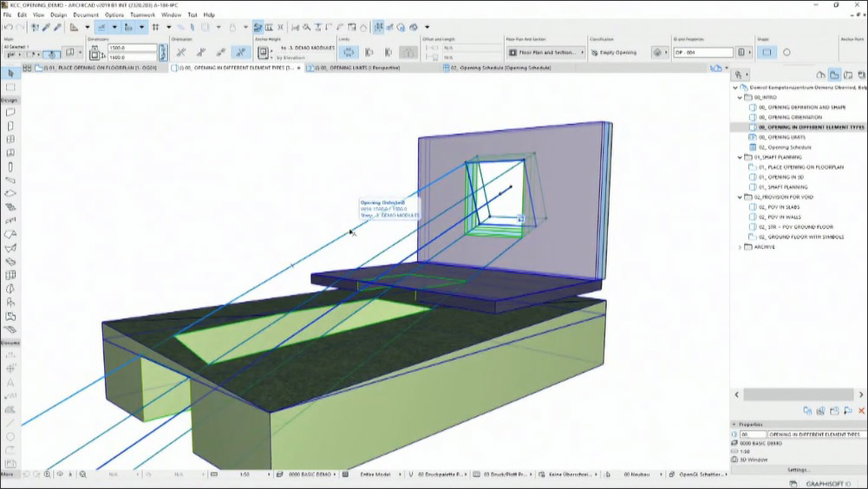Activate the Pick Up Parameters eyedropper
Viewport: 868px width, 489px height.
pos(47,27)
